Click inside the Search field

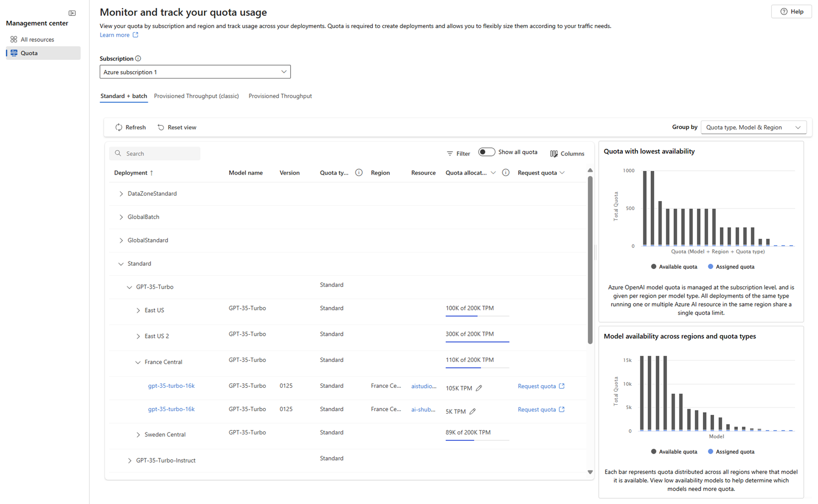[154, 153]
